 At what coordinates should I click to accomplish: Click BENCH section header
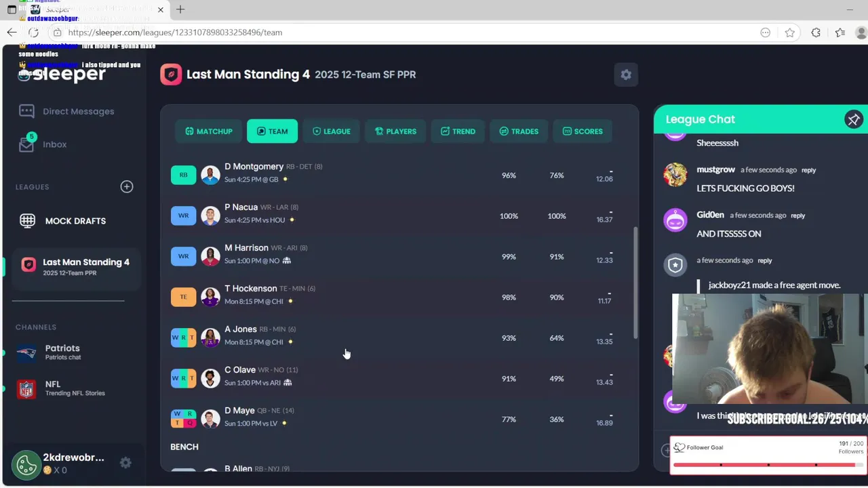(x=184, y=447)
